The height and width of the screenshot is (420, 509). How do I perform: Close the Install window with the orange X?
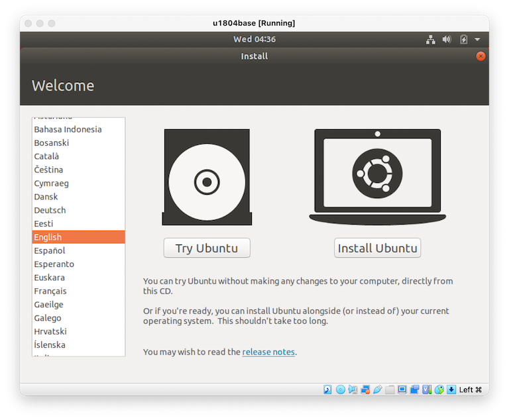click(x=481, y=56)
